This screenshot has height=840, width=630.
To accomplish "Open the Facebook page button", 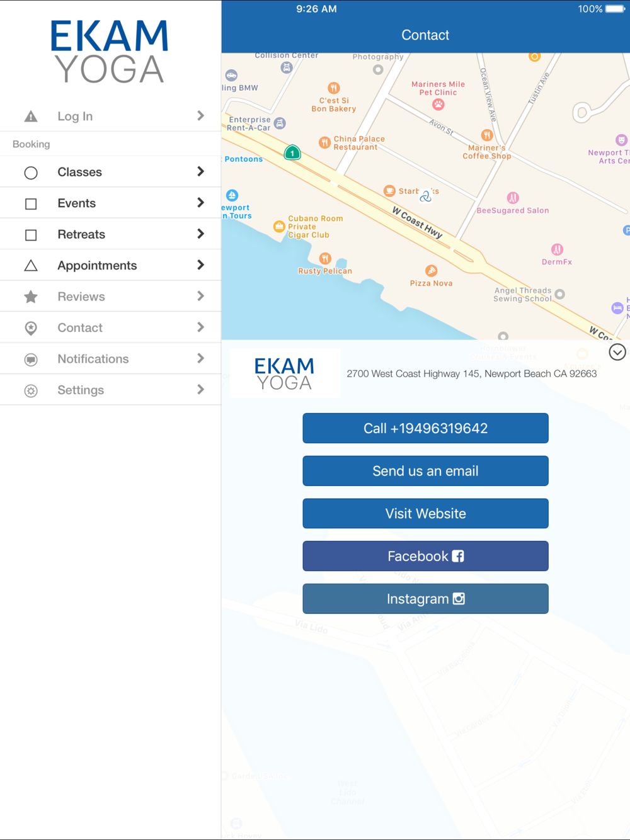I will [x=425, y=556].
